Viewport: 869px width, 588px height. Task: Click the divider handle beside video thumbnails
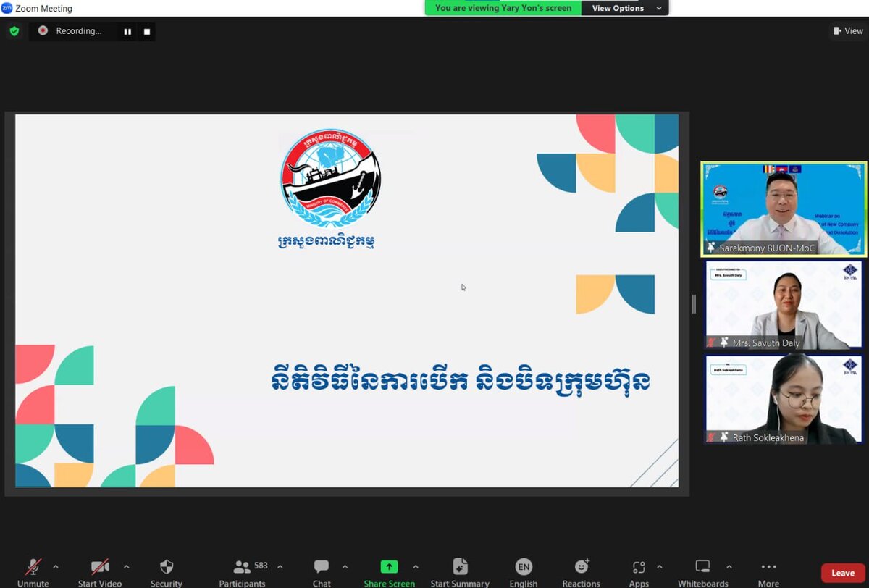coord(694,304)
